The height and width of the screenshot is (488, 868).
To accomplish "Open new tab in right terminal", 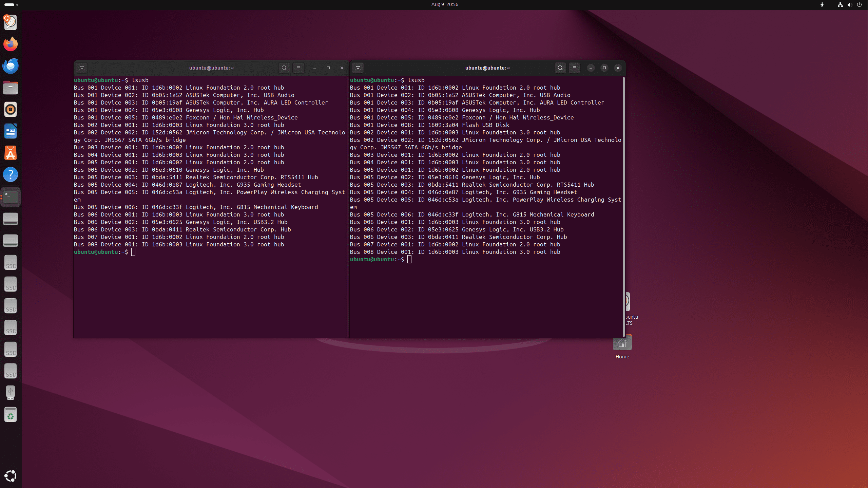I will click(358, 68).
